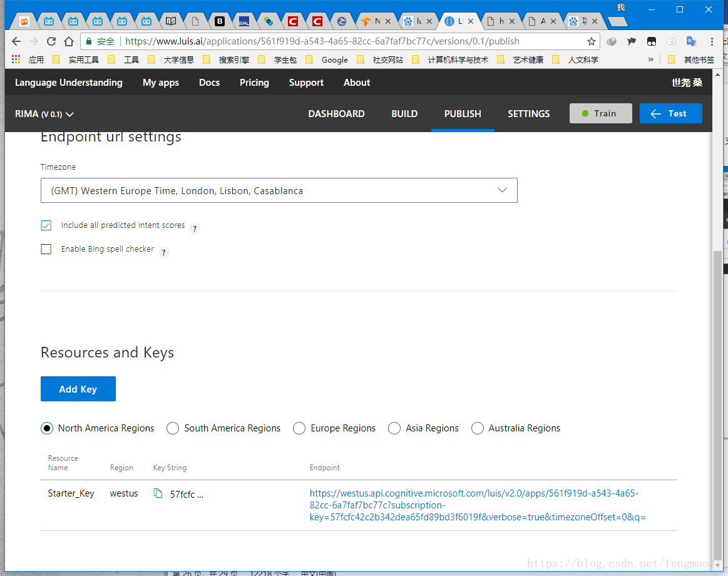This screenshot has width=728, height=576.
Task: Select Australia Regions radio button
Action: click(x=477, y=428)
